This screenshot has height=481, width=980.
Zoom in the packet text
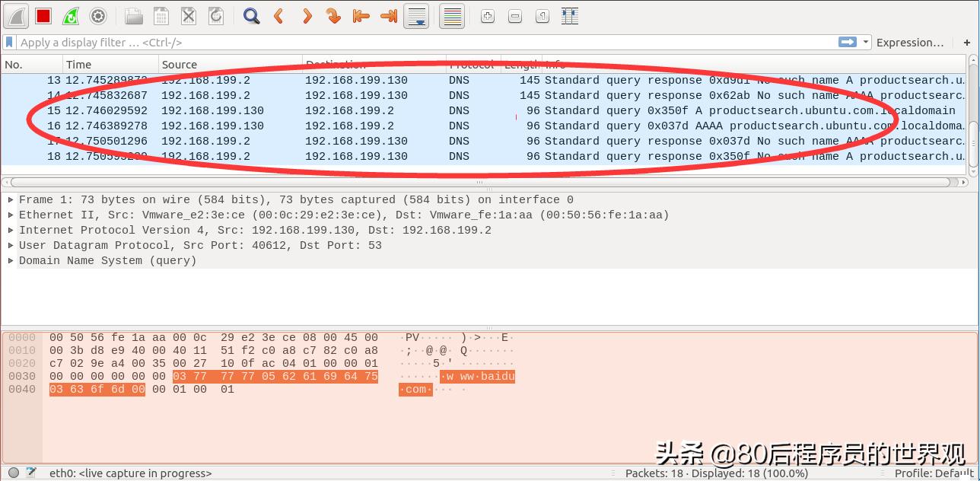pyautogui.click(x=488, y=16)
